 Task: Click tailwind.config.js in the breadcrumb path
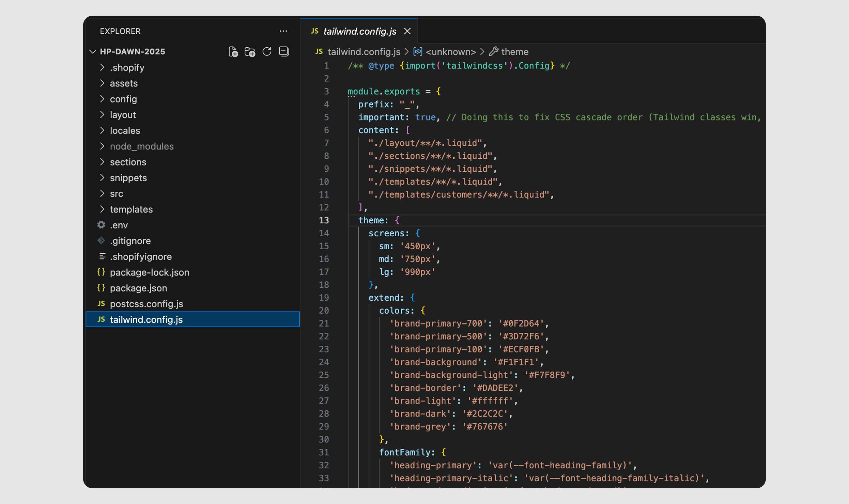pos(364,52)
